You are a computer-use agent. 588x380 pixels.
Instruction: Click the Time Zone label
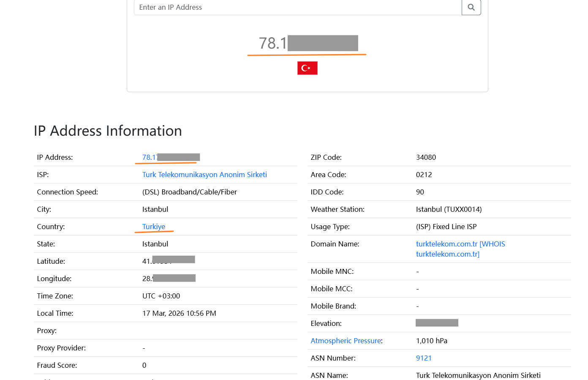pyautogui.click(x=55, y=296)
